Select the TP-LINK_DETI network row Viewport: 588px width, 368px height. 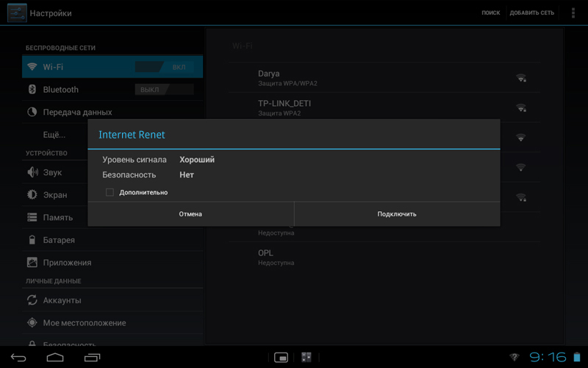pos(384,107)
